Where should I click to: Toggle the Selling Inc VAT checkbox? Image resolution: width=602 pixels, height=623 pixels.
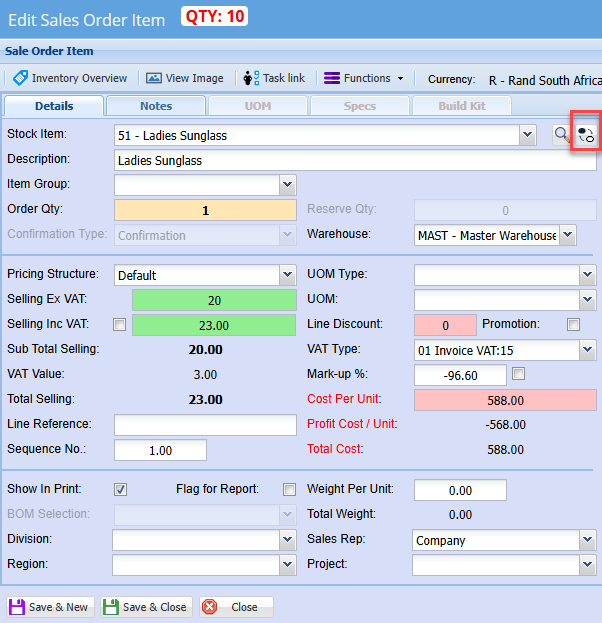(x=120, y=324)
